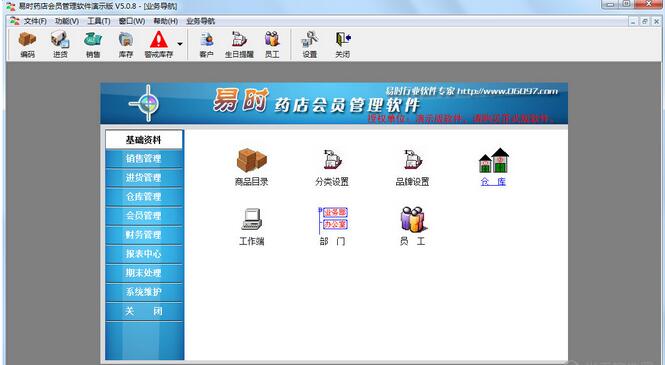Click the 生日提醒 birthday reminder toolbar icon
Image resolution: width=665 pixels, height=365 pixels.
(x=239, y=44)
